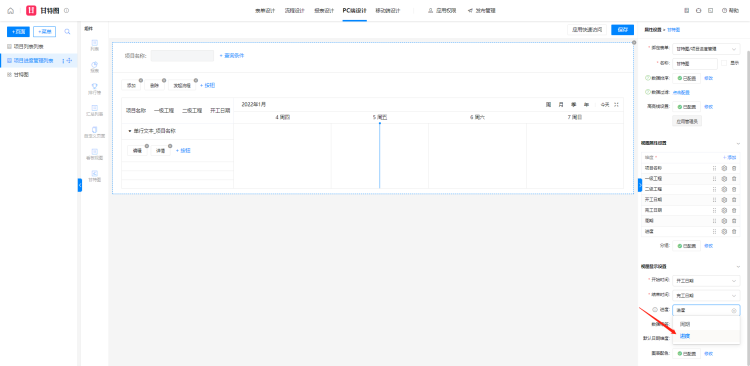Switch to the 表单设计 tab
This screenshot has height=366, width=750.
coord(265,11)
